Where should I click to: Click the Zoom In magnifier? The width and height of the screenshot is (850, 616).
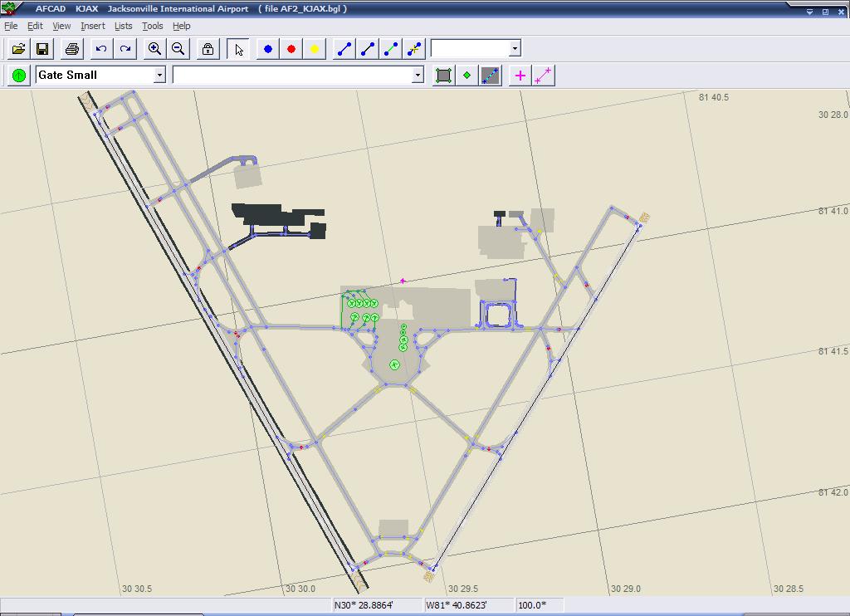click(x=154, y=49)
